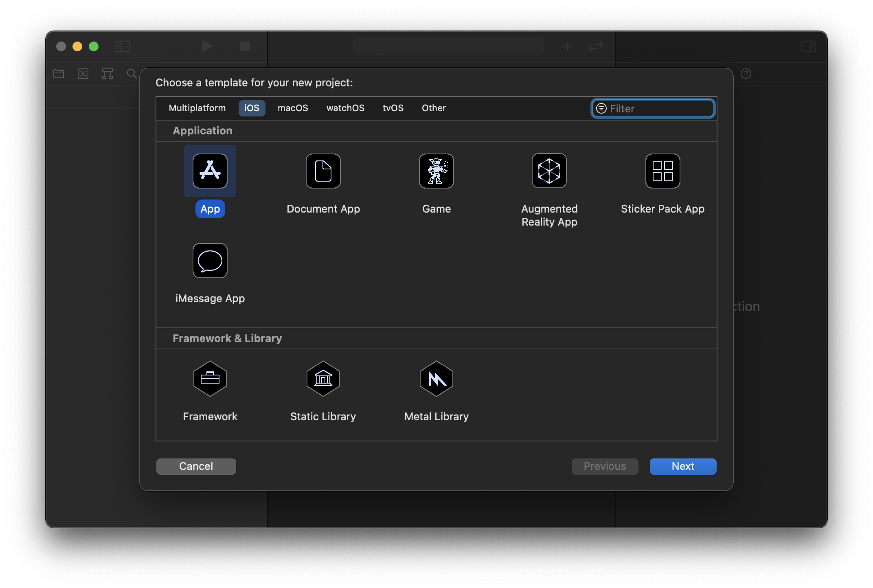Click the Framework label text

[210, 417]
